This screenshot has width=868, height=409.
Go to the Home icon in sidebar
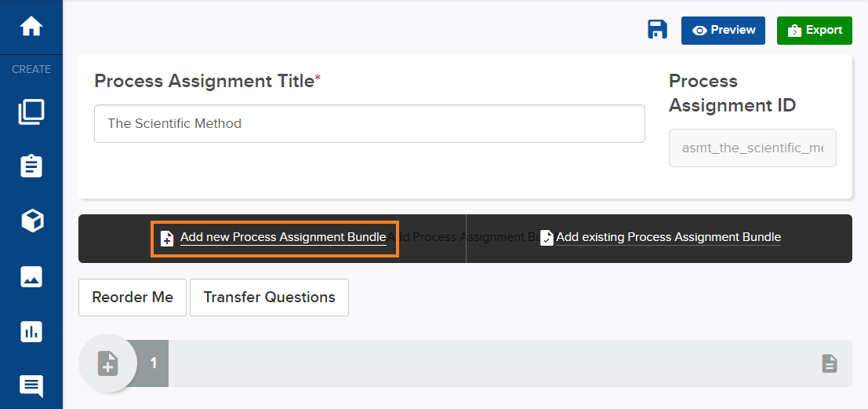[31, 27]
